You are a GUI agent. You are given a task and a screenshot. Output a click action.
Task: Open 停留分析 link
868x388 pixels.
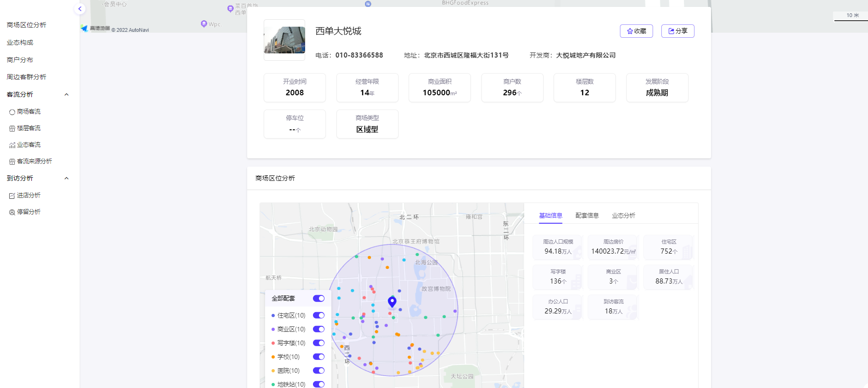point(29,212)
